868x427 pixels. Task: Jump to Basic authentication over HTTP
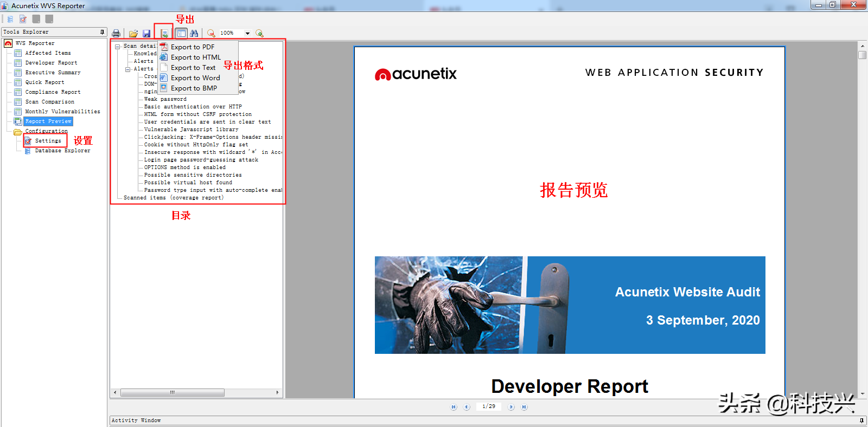click(193, 107)
